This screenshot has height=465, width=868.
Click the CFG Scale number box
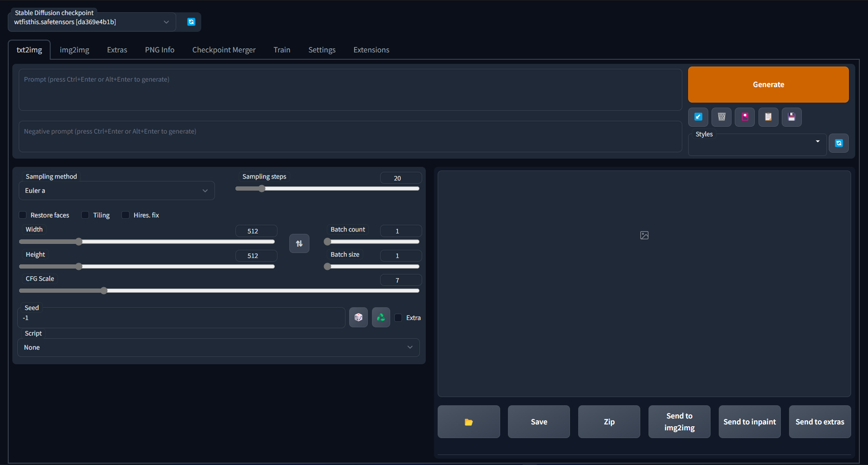tap(401, 280)
